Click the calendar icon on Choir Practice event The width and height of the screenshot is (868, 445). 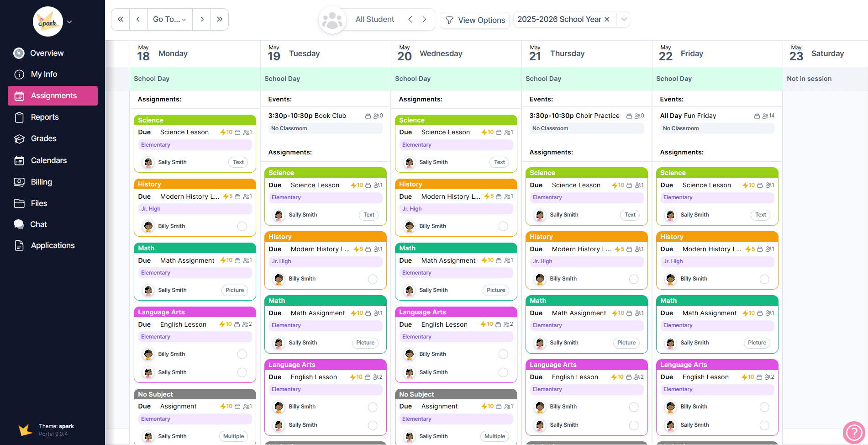629,116
